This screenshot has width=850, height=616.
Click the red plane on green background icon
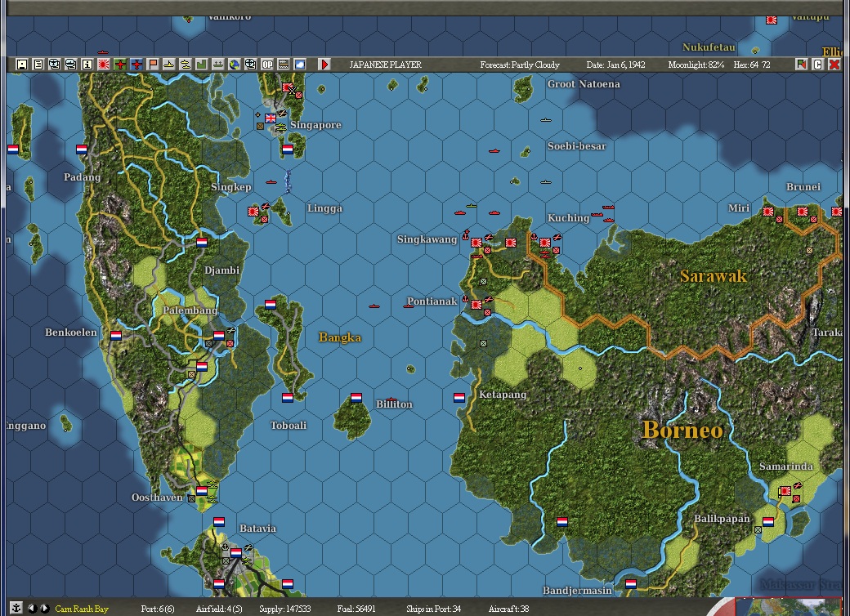[x=120, y=65]
